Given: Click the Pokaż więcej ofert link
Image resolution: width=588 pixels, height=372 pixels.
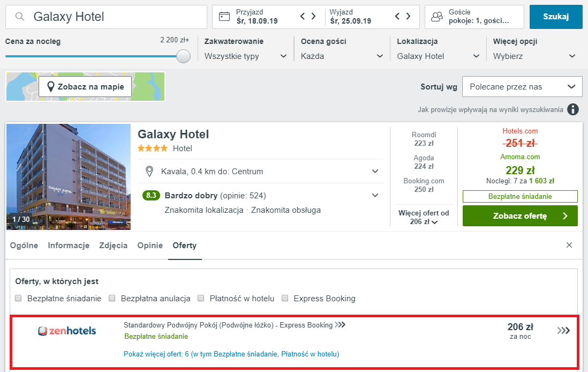Looking at the screenshot, I should (x=231, y=354).
